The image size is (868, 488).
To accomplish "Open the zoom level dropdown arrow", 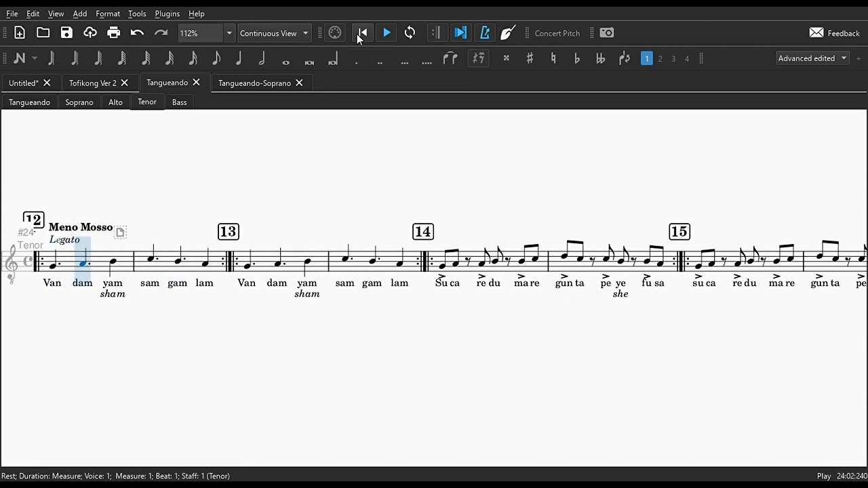I will [229, 33].
